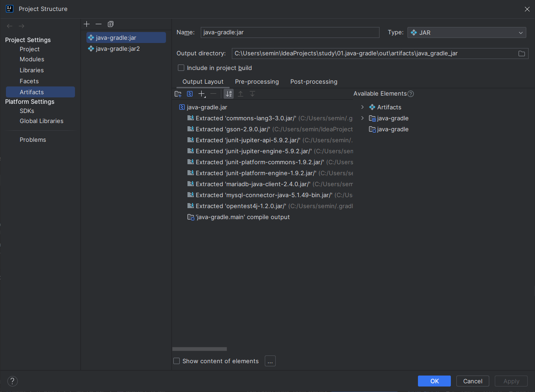Remove selected artifact with minus icon

pyautogui.click(x=99, y=24)
